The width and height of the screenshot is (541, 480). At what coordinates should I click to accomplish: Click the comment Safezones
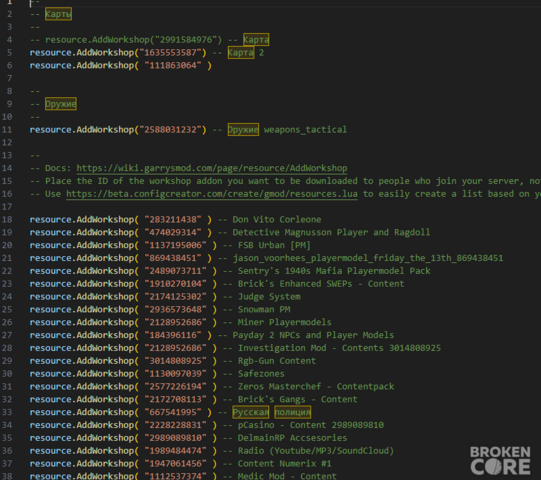261,374
